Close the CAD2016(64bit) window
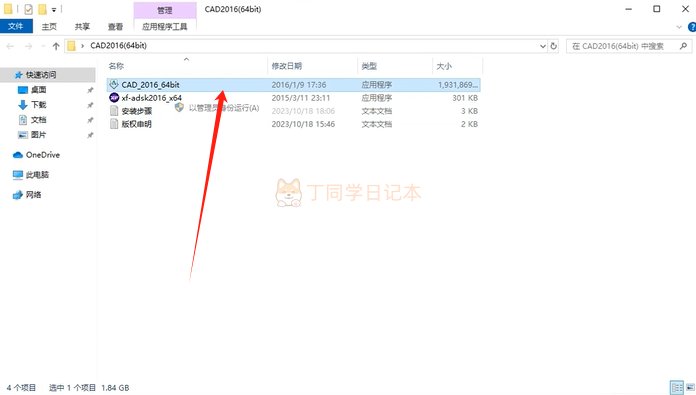Viewport: 696px width, 395px height. click(x=685, y=9)
